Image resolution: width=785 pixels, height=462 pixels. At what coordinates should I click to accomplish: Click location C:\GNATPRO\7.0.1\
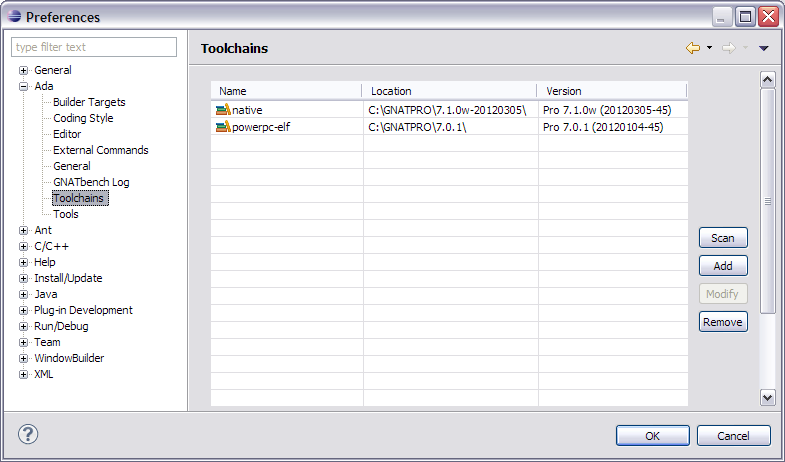coord(417,127)
